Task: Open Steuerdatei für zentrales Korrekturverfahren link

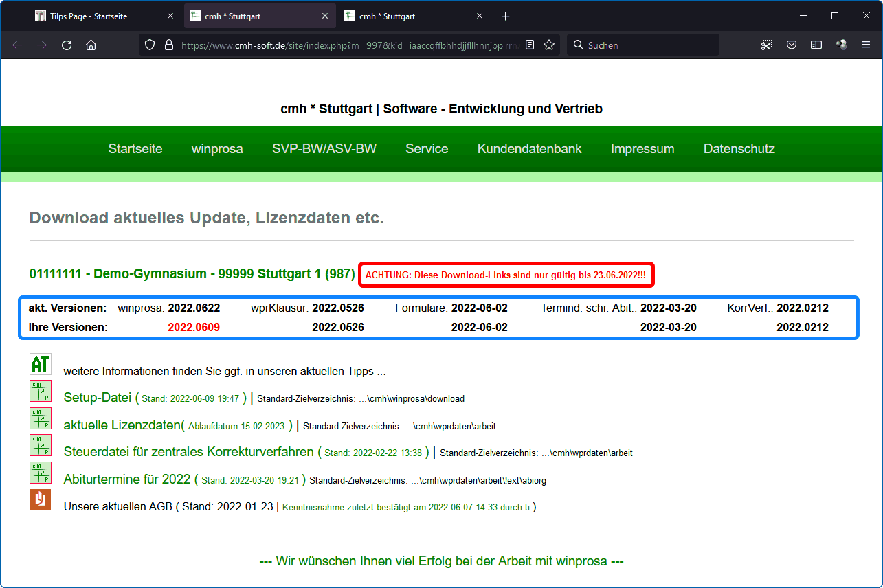Action: [189, 452]
